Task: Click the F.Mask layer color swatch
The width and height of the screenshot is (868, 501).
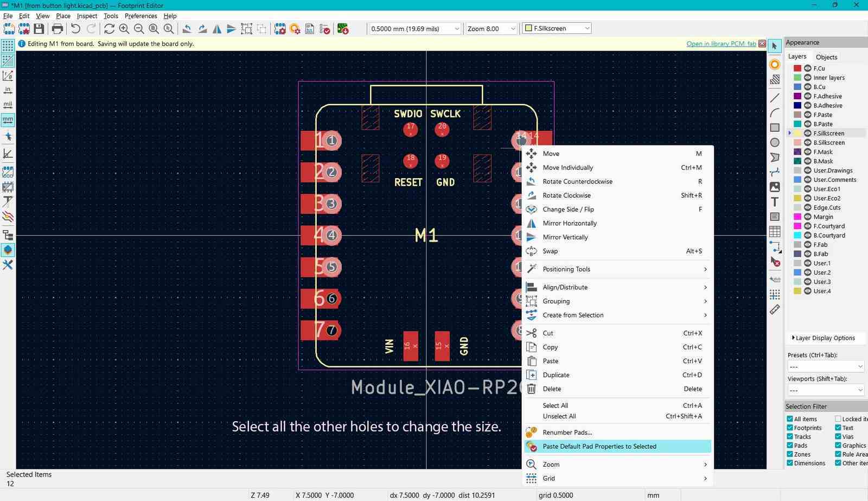Action: pyautogui.click(x=797, y=151)
